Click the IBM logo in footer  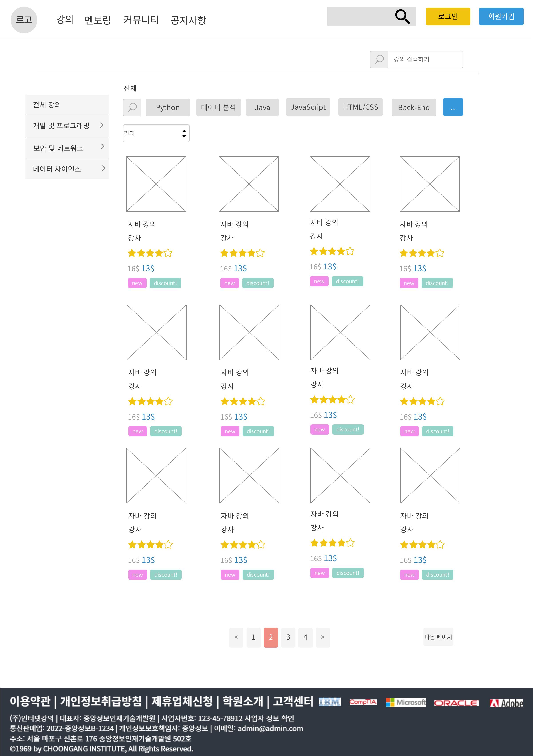click(x=330, y=702)
